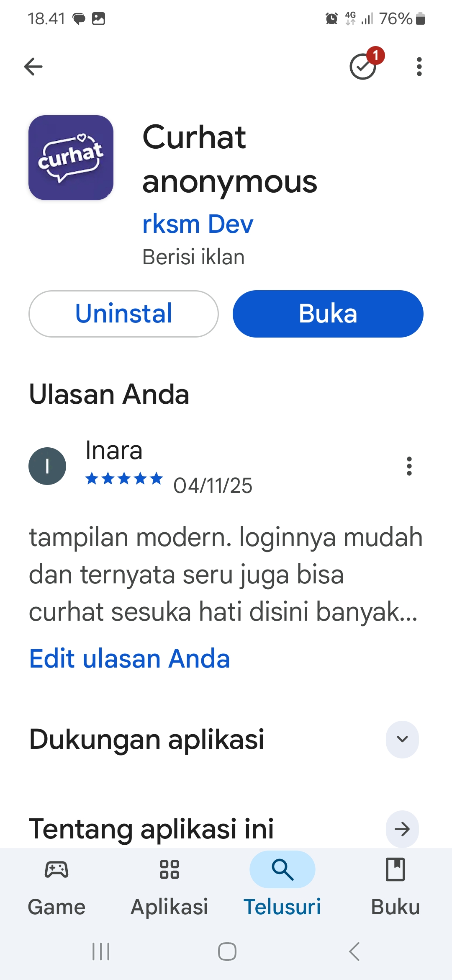452x980 pixels.
Task: Tap Edit ulasan Anda link
Action: pyautogui.click(x=129, y=659)
